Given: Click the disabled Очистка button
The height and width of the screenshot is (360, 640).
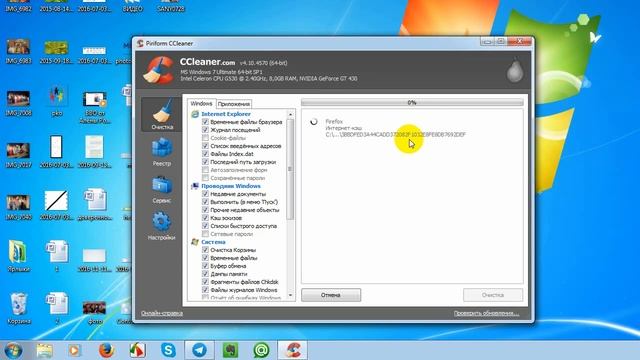Looking at the screenshot, I should (493, 295).
